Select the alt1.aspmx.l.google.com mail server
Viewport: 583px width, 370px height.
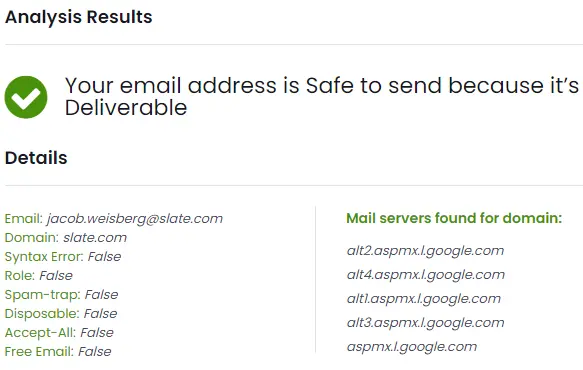point(424,299)
